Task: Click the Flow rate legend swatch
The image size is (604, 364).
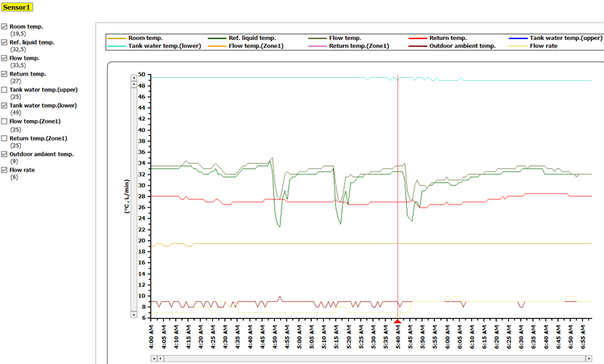Action: [518, 46]
